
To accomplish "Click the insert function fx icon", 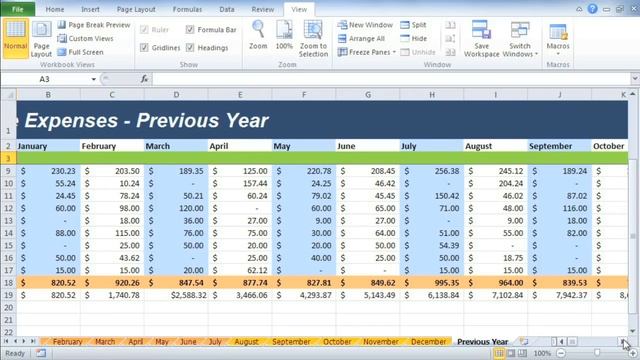I will 144,79.
